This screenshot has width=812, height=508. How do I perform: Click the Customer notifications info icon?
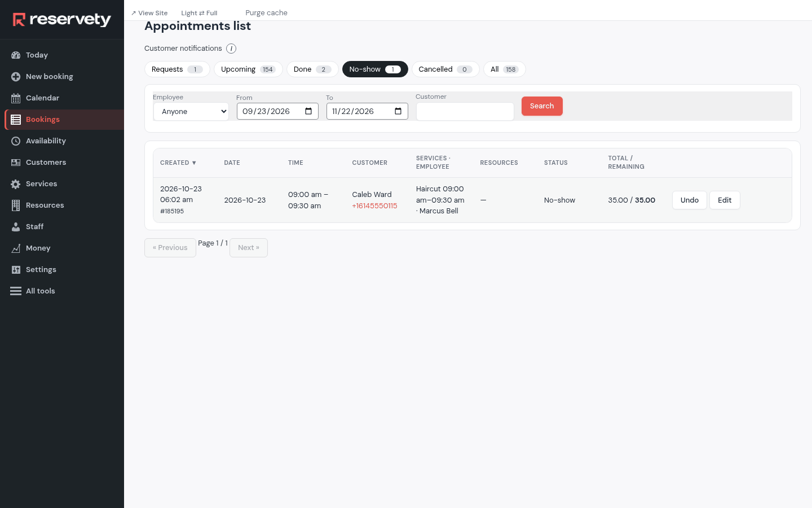coord(231,49)
